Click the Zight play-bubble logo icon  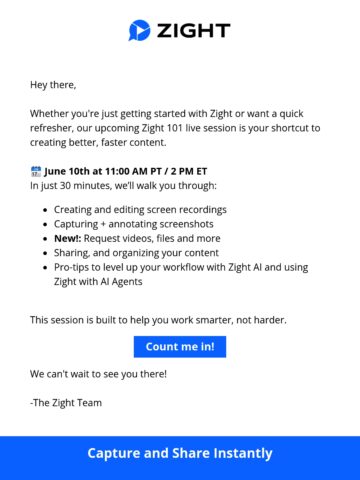click(139, 30)
